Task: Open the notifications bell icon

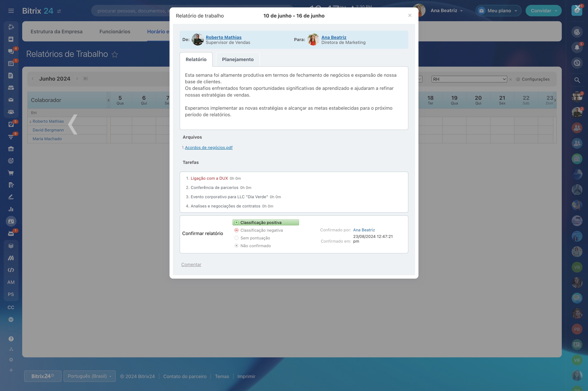Action: point(577,47)
